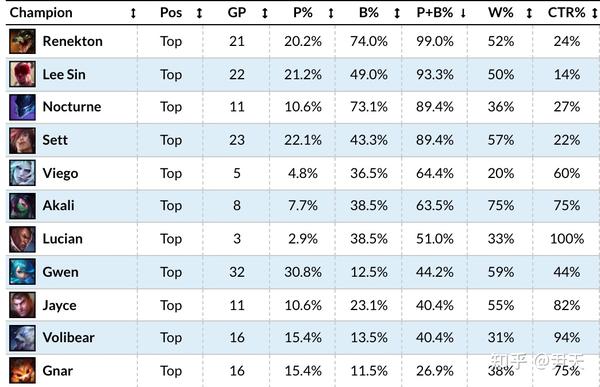Click the Sett champion portrait
Screen dimensions: 600x387
pos(23,140)
